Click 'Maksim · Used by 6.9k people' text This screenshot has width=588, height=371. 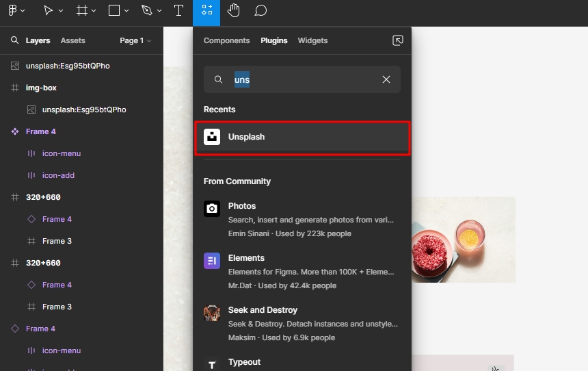282,337
